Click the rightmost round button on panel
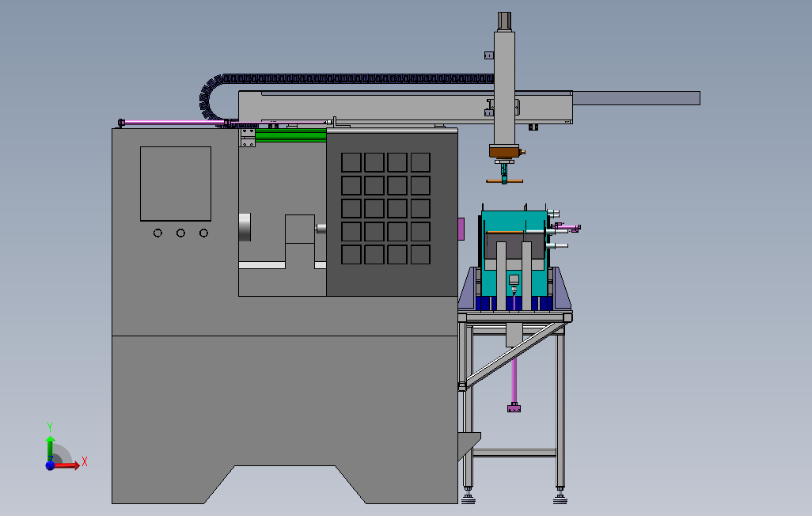Screen dimensions: 812x516 point(204,232)
